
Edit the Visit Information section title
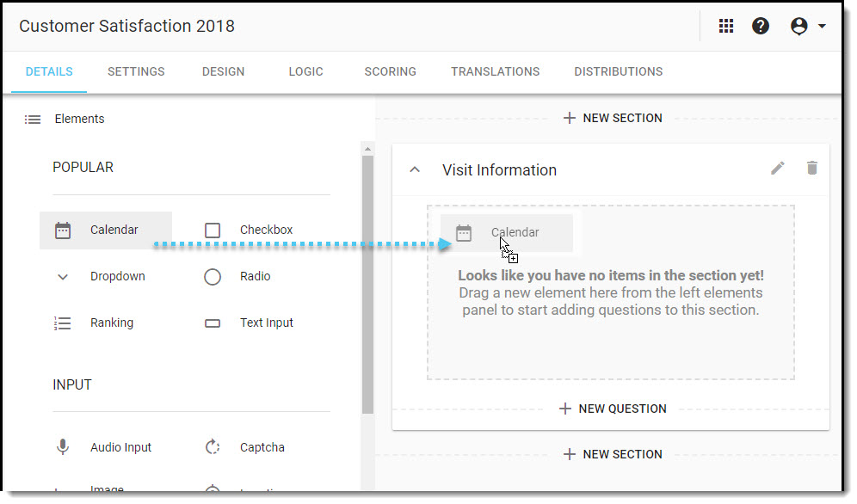pos(778,169)
